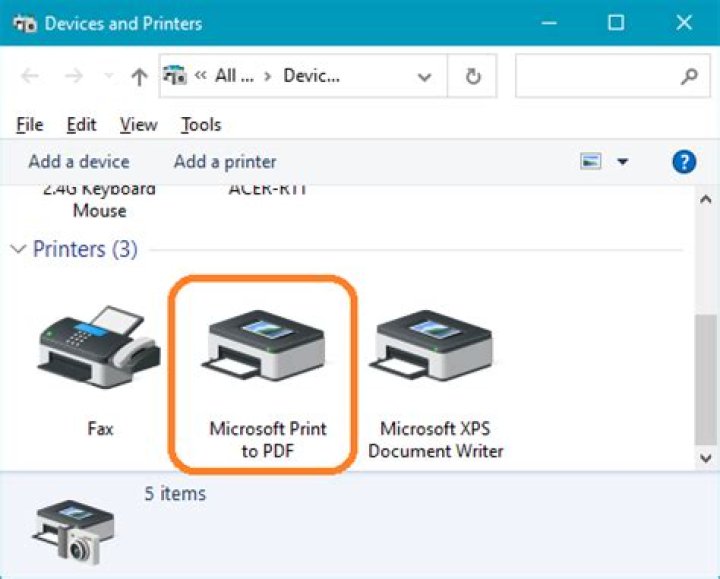Click the details pane printer camera icon

[73, 532]
